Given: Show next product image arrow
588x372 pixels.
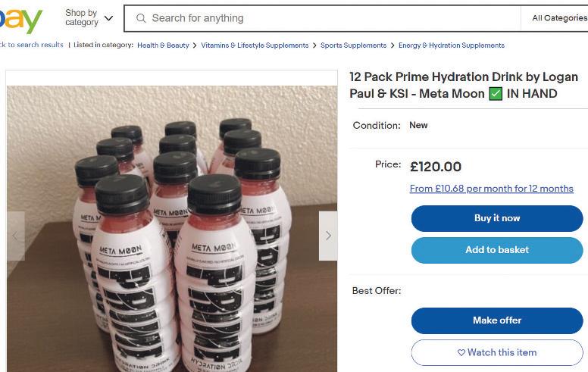Looking at the screenshot, I should click(x=327, y=236).
